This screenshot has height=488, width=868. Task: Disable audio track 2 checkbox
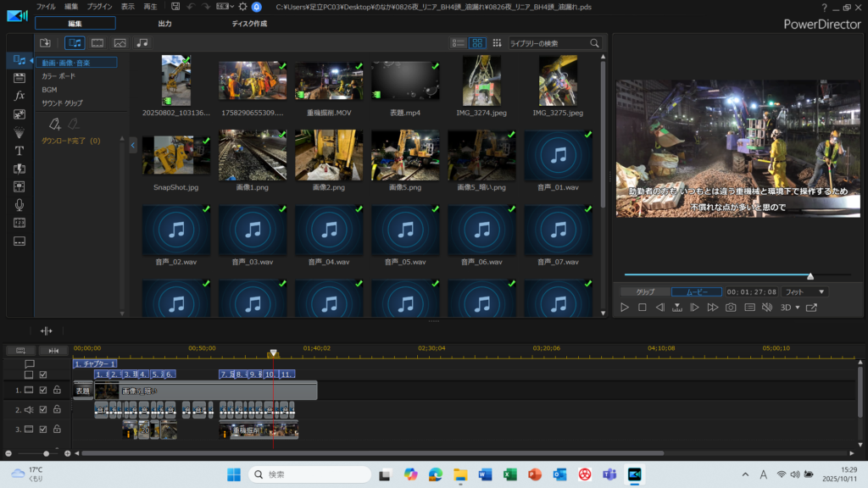tap(43, 410)
